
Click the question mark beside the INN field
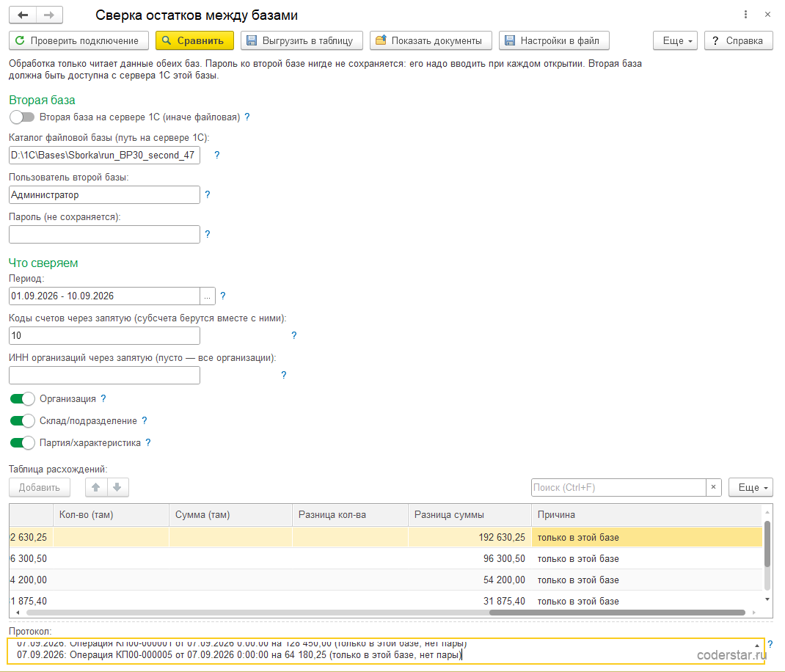point(284,375)
